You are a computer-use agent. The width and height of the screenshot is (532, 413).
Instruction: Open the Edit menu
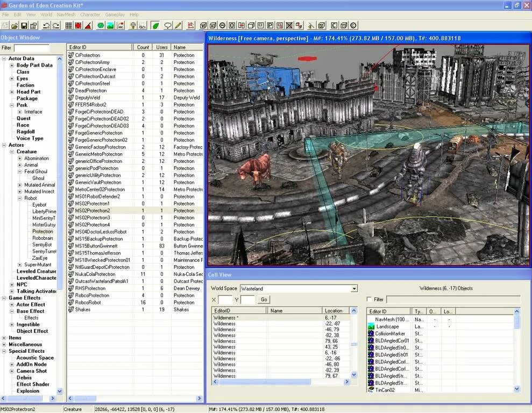point(17,15)
